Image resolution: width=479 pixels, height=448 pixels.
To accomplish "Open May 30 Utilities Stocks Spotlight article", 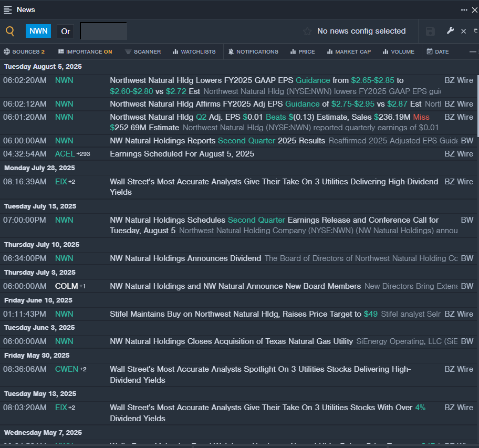I will (261, 374).
